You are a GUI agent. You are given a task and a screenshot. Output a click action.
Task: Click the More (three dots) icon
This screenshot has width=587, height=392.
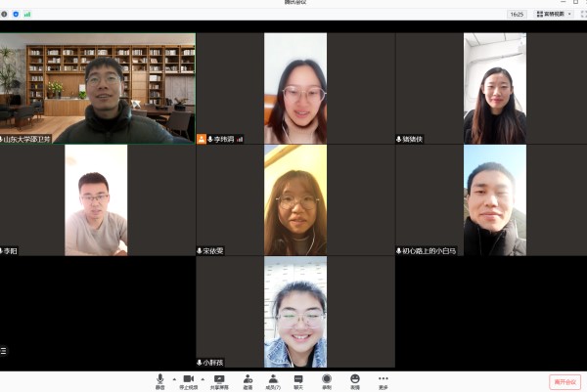(x=384, y=379)
